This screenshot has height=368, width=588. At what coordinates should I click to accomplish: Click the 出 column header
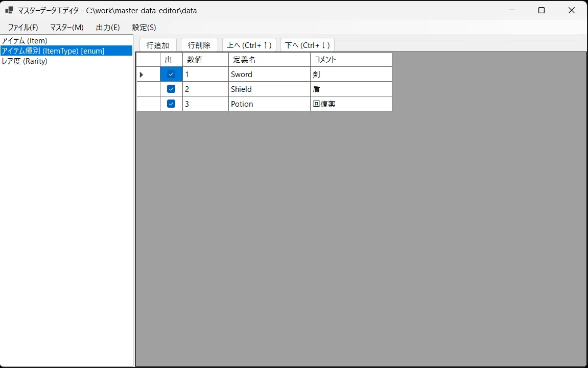(171, 60)
